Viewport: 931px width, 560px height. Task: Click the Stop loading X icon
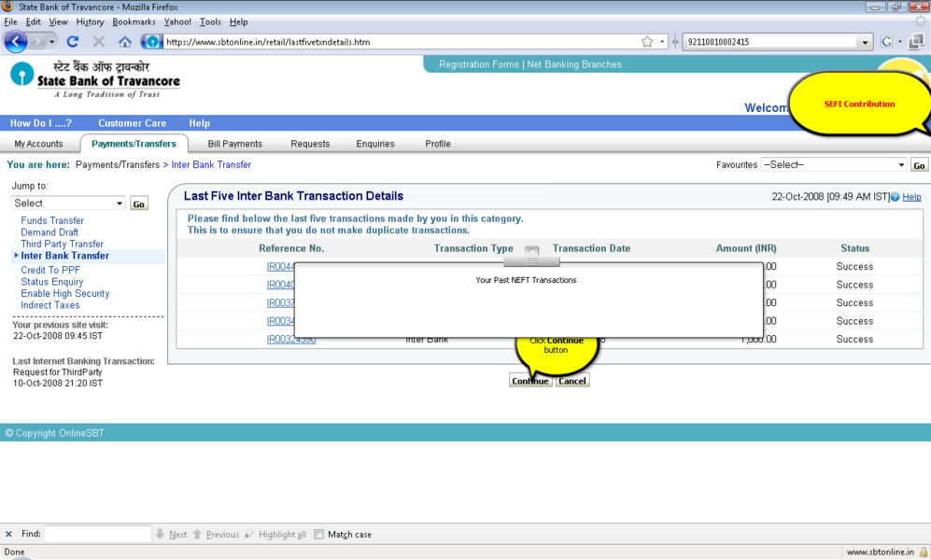[x=98, y=42]
